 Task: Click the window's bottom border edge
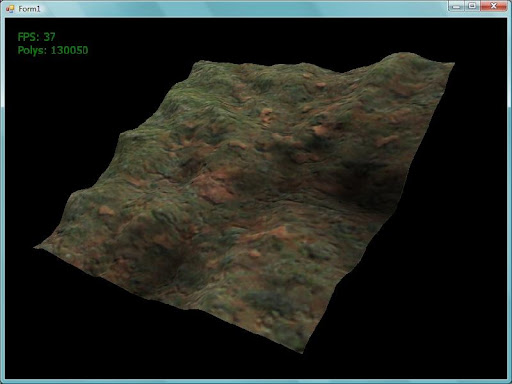pos(256,381)
